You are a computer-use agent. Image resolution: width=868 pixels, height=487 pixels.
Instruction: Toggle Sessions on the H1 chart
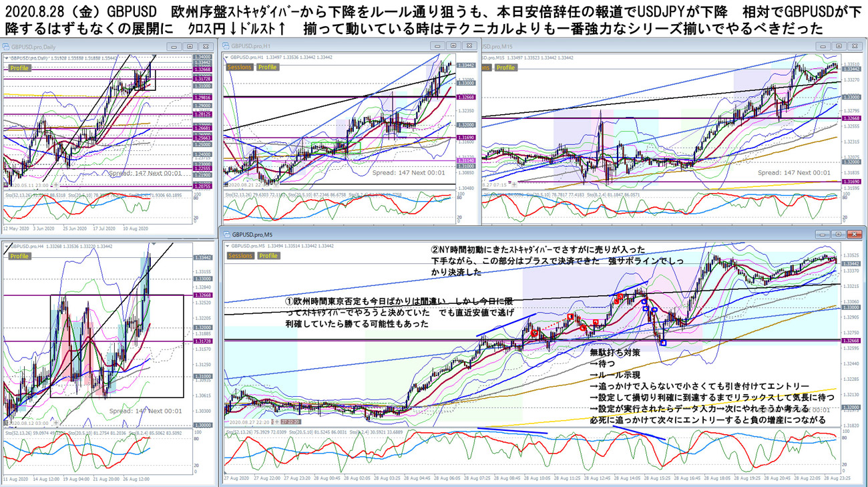(240, 67)
